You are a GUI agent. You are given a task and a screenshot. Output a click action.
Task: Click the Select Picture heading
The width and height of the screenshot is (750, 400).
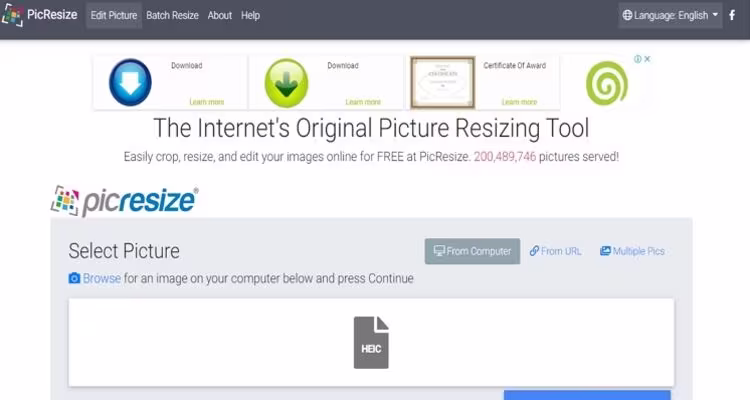tap(124, 251)
